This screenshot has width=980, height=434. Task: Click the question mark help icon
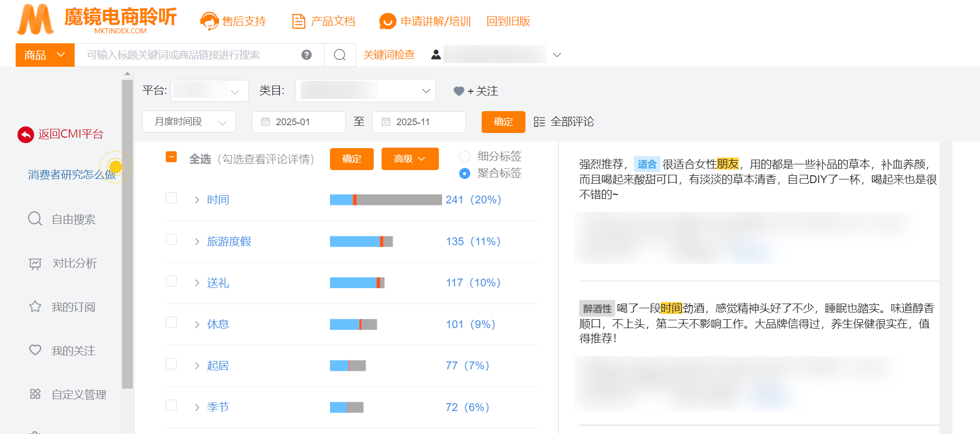[x=307, y=55]
